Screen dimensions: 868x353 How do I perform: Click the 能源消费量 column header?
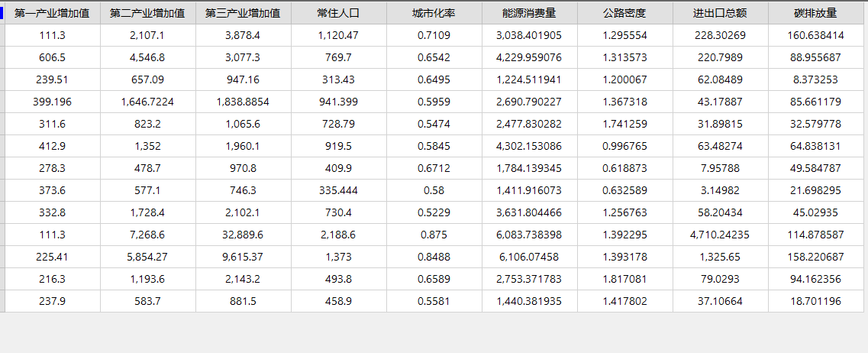point(530,13)
